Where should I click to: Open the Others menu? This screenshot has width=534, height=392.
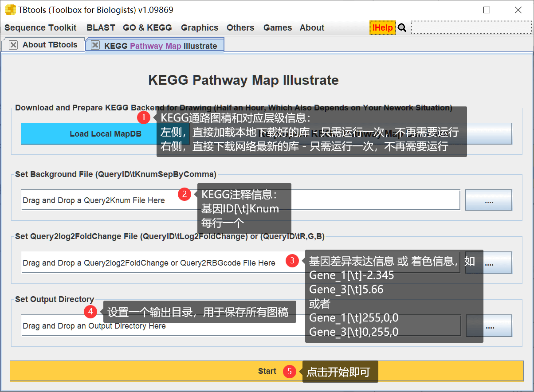click(x=240, y=27)
